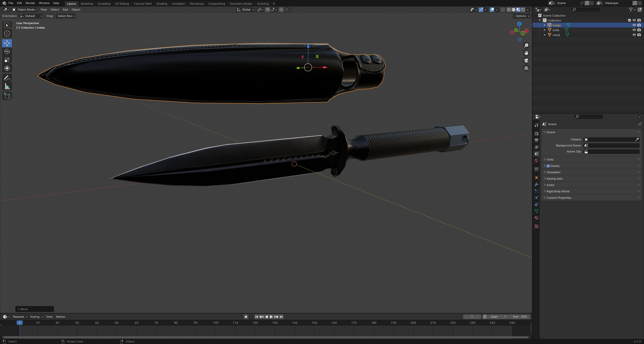The image size is (644, 344).
Task: Open the Object Mode dropdown
Action: click(24, 10)
